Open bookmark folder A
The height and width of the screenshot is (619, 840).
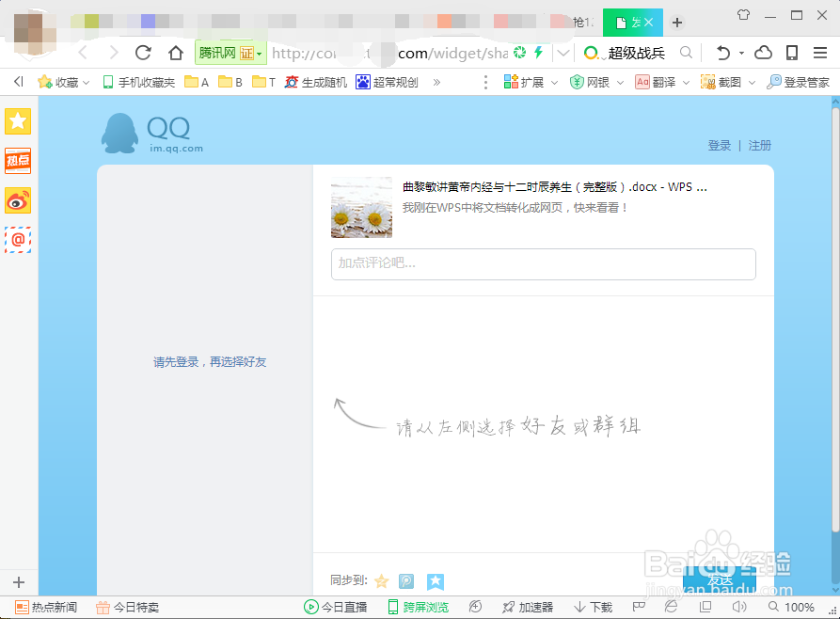click(x=197, y=82)
